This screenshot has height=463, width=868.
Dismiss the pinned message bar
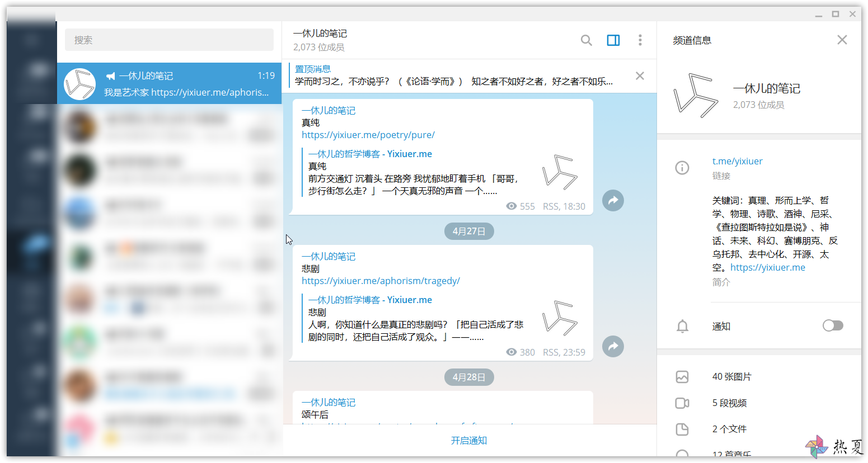tap(640, 75)
